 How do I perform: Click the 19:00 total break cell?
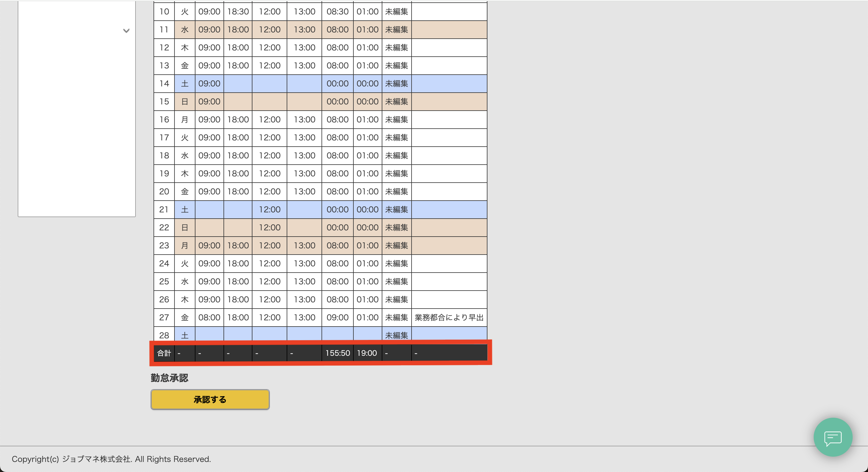pyautogui.click(x=367, y=353)
